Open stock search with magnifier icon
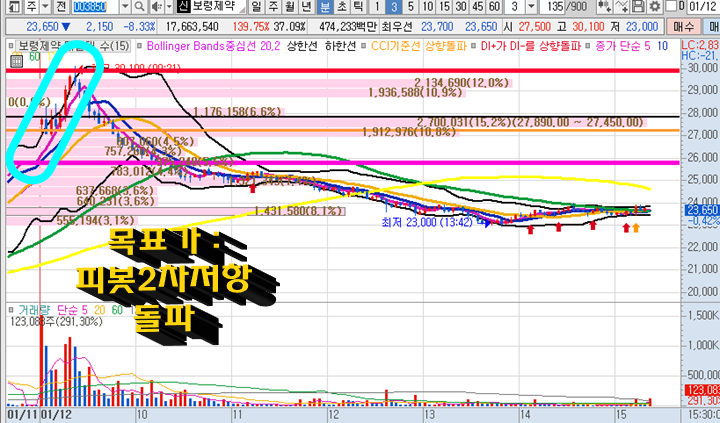720x423 pixels. (139, 6)
